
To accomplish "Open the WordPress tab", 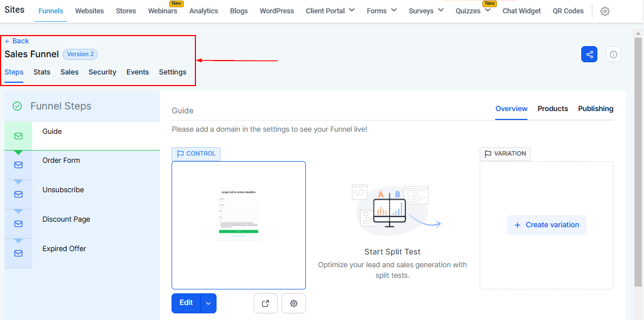I will click(x=277, y=11).
